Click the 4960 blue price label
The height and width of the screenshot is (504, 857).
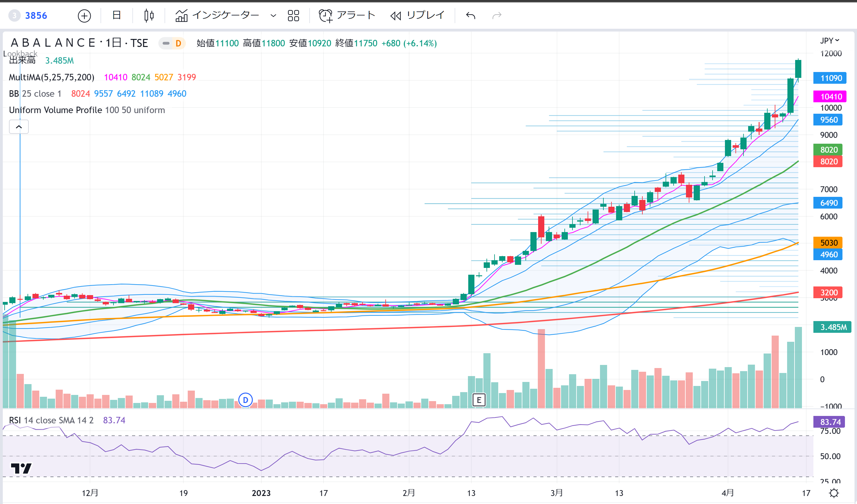(x=828, y=255)
